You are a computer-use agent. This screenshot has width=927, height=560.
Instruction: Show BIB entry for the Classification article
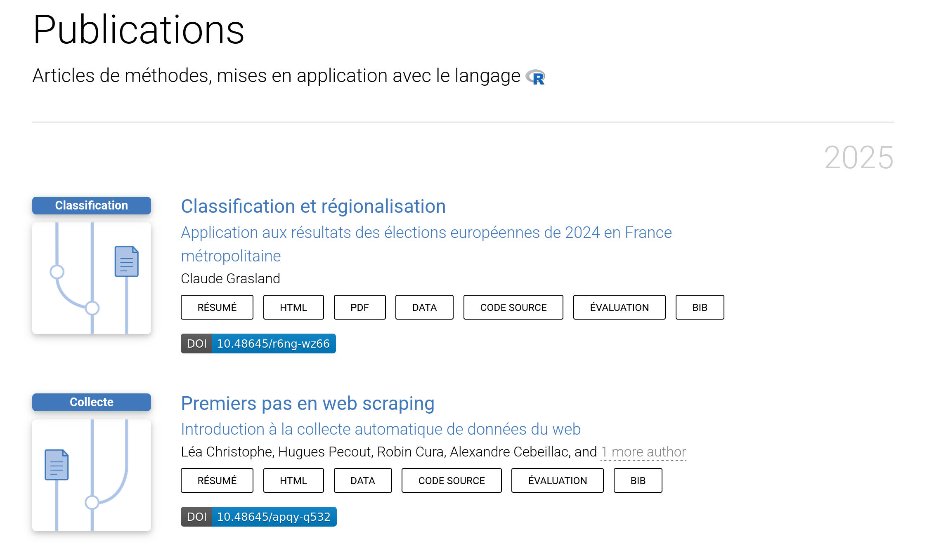point(700,307)
